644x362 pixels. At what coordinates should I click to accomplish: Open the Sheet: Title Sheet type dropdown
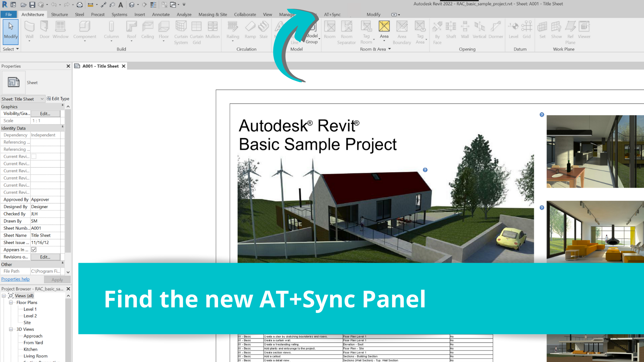42,99
